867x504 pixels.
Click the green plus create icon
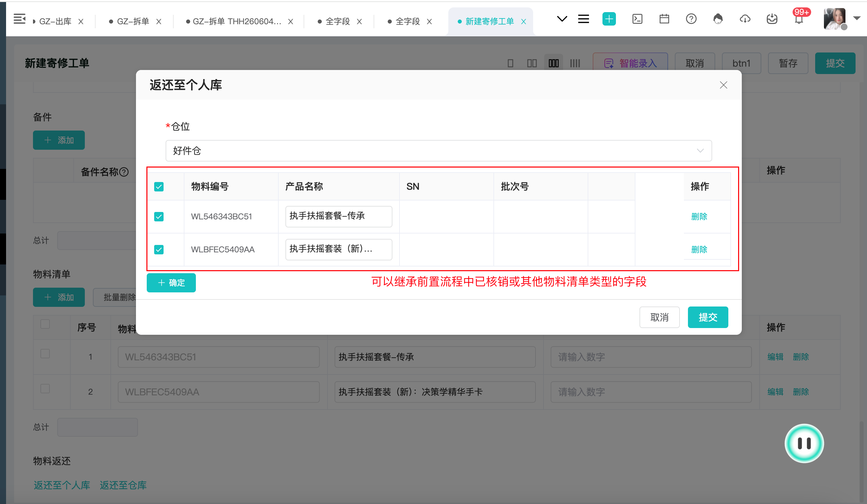pos(609,19)
